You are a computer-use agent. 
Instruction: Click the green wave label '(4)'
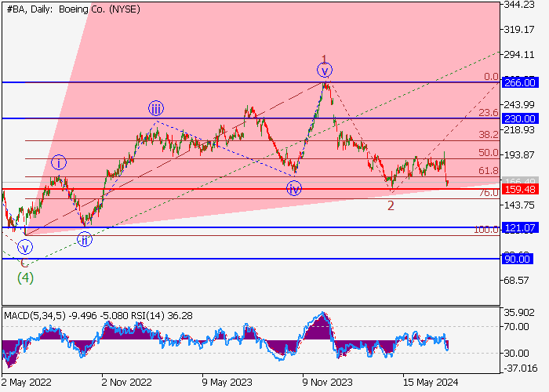(x=26, y=278)
